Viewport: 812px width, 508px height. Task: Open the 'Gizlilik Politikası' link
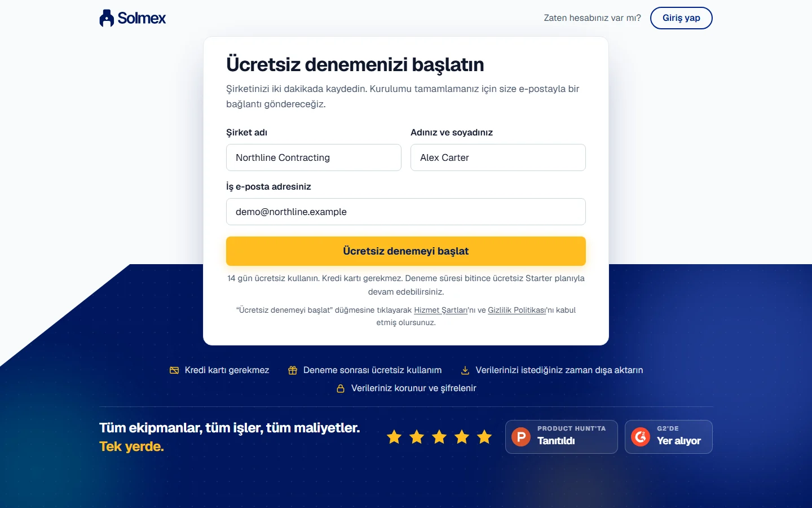coord(517,310)
